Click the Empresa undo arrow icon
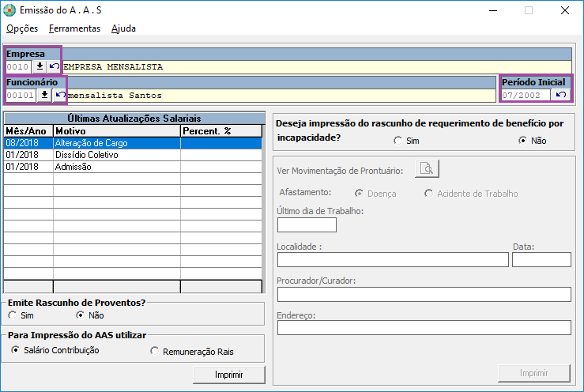The height and width of the screenshot is (392, 584). (x=54, y=66)
